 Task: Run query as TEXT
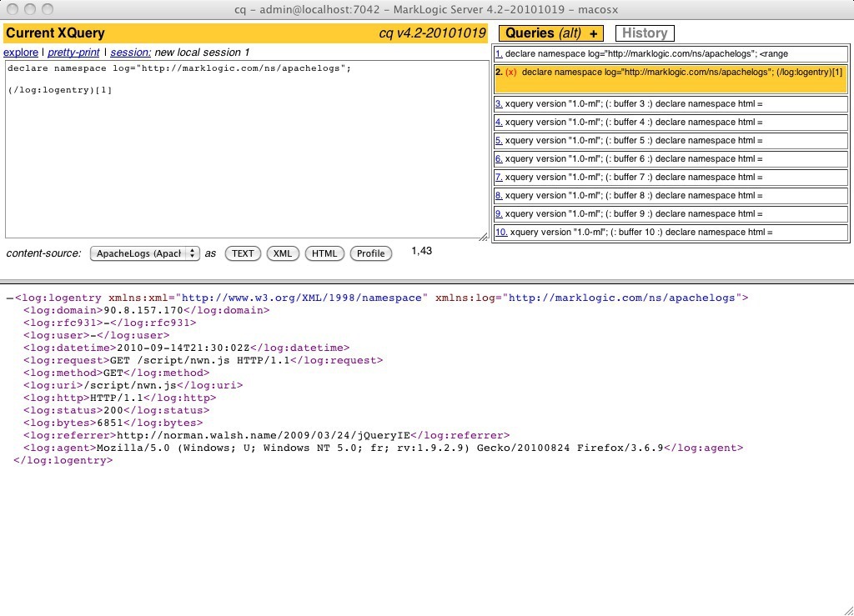pos(243,253)
